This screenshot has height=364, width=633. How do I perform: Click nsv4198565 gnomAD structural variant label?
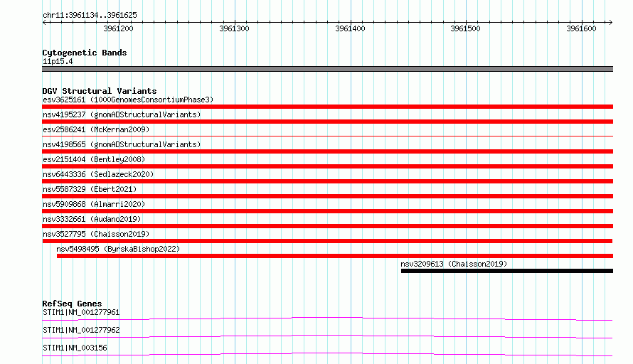pyautogui.click(x=122, y=144)
